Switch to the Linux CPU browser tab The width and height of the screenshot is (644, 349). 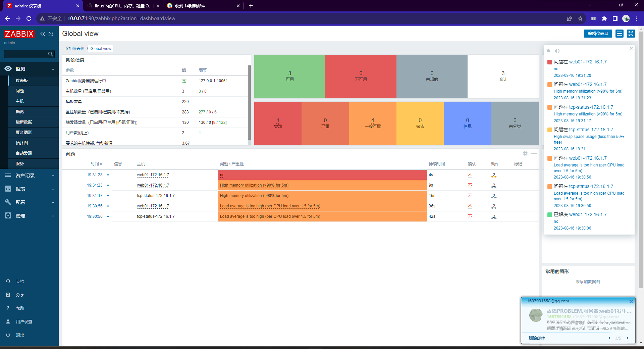(122, 6)
